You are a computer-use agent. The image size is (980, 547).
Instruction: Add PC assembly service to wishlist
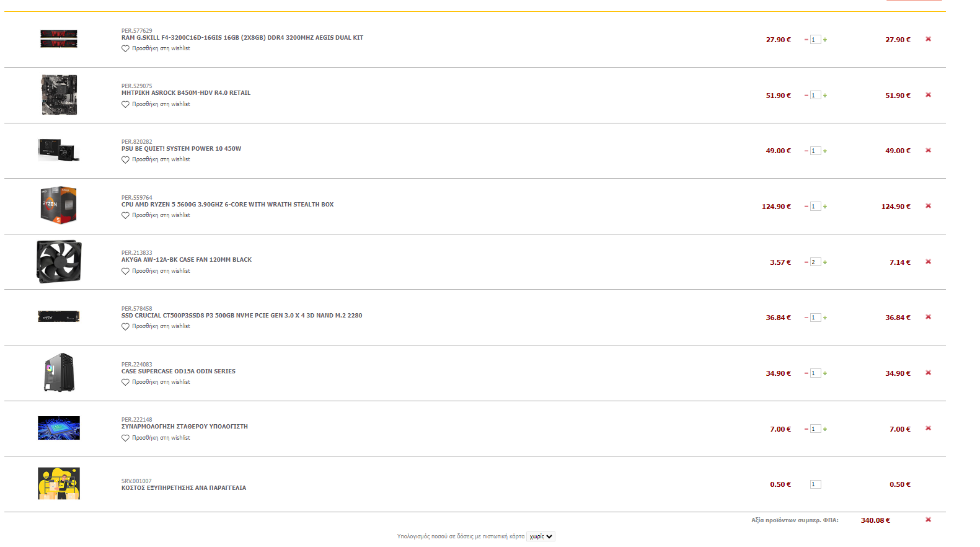click(x=156, y=438)
